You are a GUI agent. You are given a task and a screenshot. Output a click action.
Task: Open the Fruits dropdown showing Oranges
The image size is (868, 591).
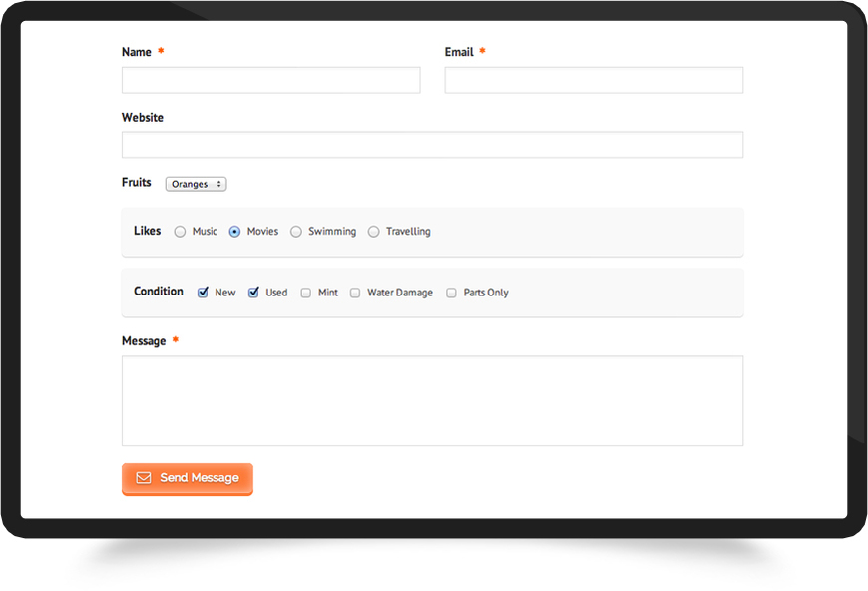click(196, 184)
